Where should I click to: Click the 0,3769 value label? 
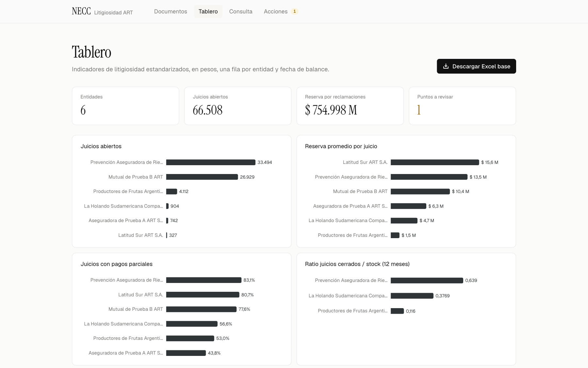[443, 296]
